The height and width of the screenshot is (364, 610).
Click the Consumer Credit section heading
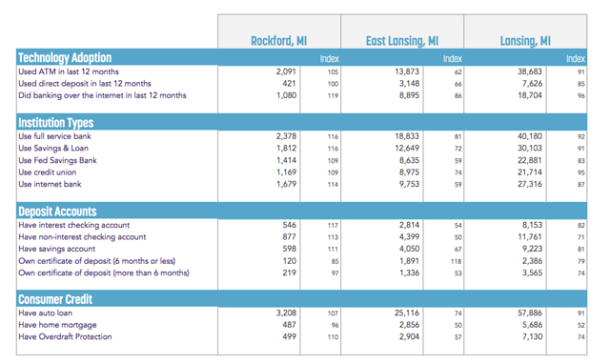pos(55,299)
